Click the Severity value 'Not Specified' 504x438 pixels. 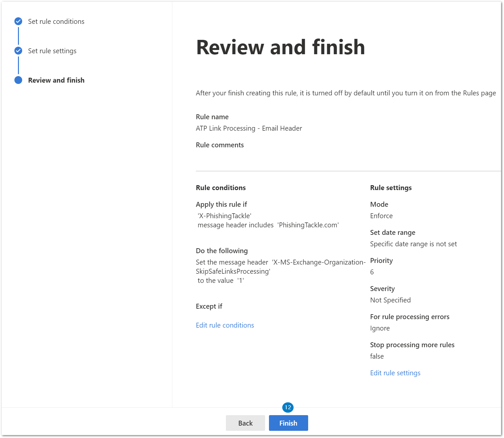pyautogui.click(x=390, y=300)
